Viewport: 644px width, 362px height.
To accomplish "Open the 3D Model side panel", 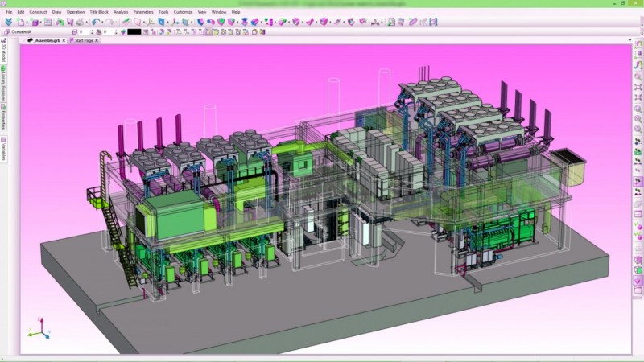I will click(x=4, y=51).
